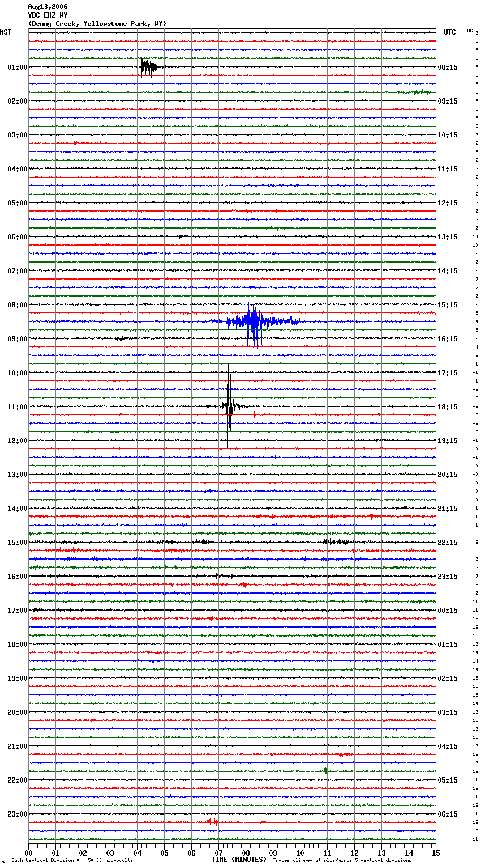
Task: Click the 03 minute axis tick label
Action: click(110, 853)
